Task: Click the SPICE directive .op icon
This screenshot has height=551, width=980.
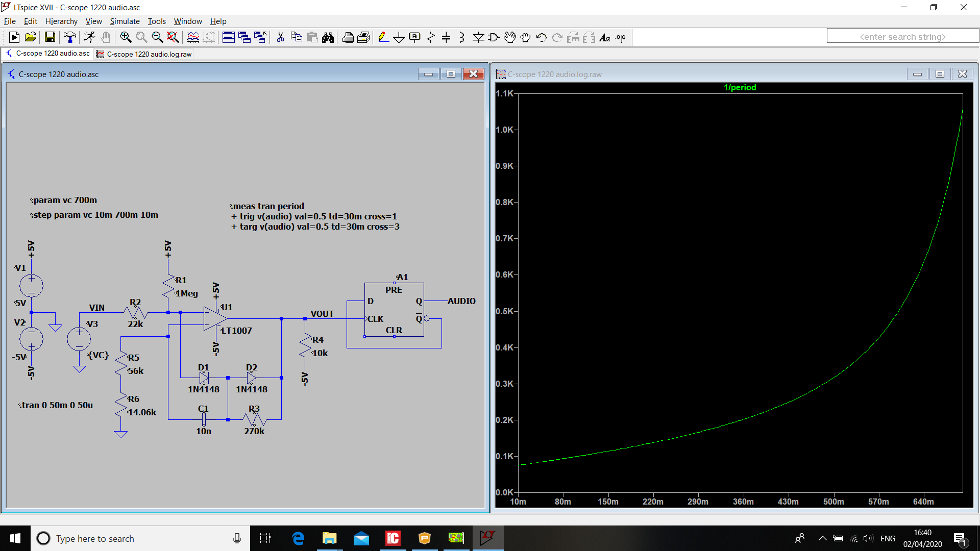Action: click(621, 37)
